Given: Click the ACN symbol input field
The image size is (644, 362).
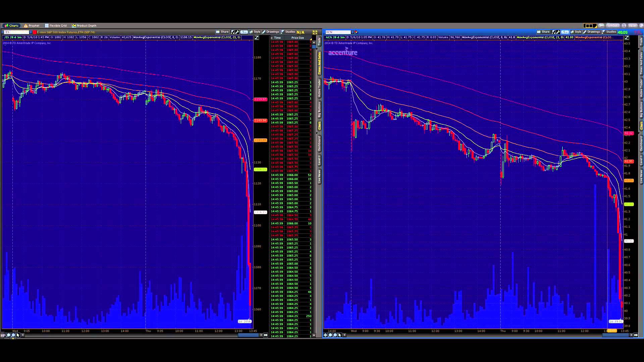Looking at the screenshot, I should [337, 32].
